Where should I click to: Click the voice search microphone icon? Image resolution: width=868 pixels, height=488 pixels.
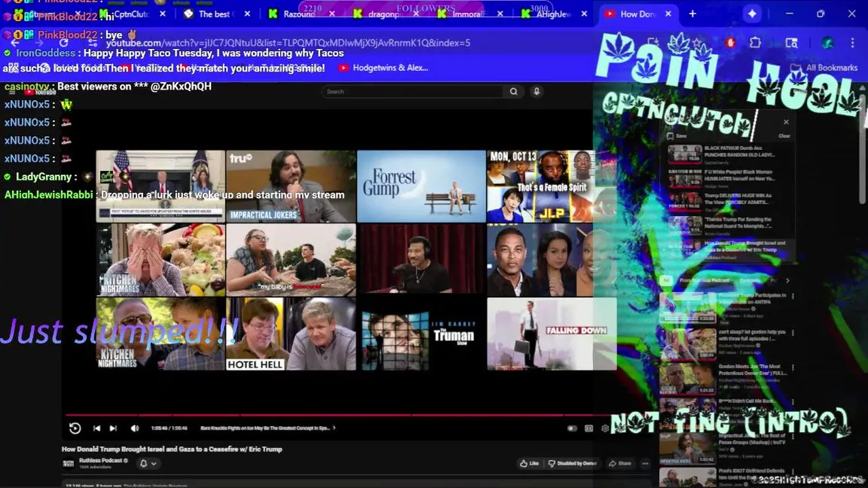(x=536, y=91)
